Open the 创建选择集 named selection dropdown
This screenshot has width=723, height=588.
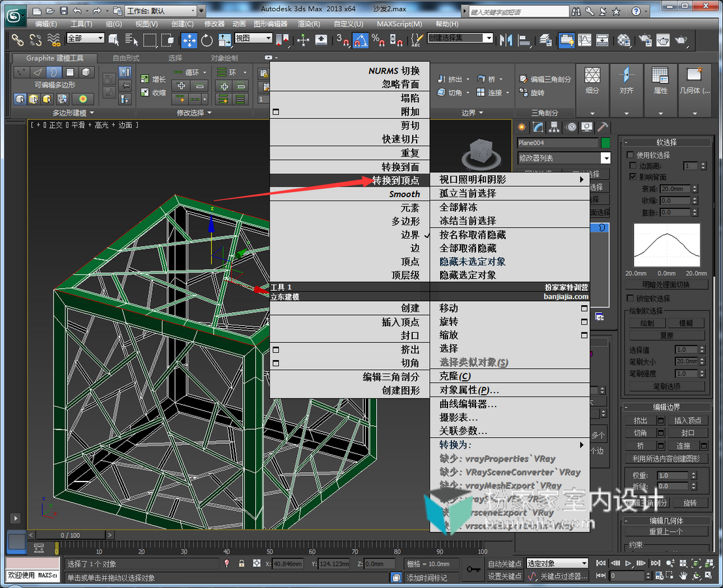click(460, 38)
